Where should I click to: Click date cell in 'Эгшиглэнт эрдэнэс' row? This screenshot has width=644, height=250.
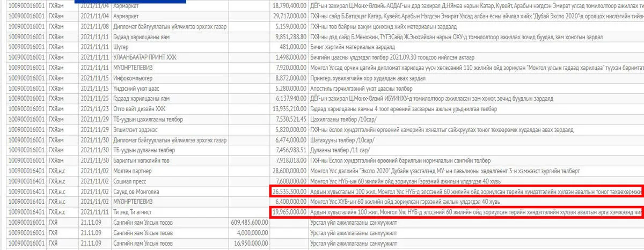(94, 130)
